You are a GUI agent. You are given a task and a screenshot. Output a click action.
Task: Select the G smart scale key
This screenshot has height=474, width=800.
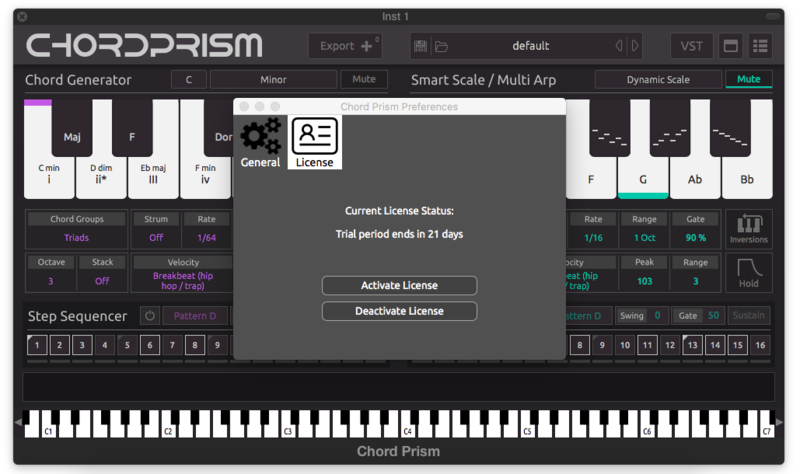coord(643,179)
